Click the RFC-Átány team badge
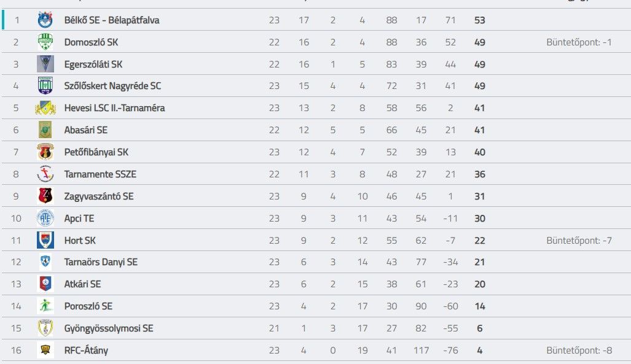The image size is (631, 364). 45,350
